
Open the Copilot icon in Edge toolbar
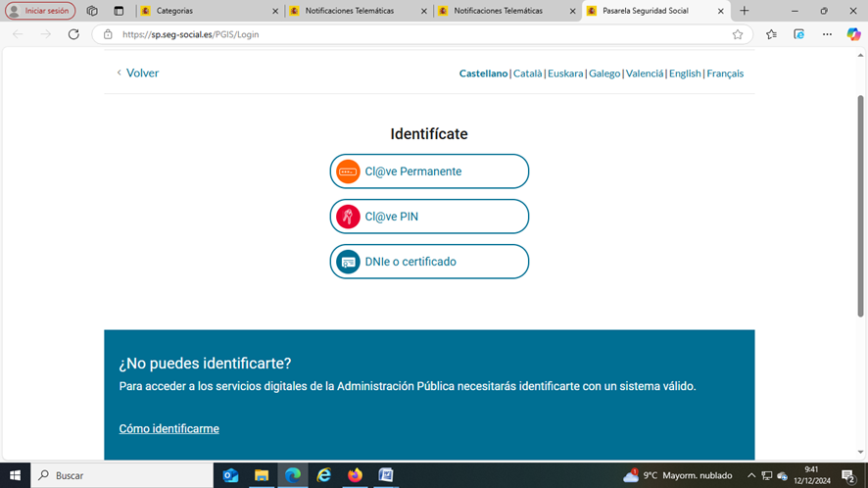coord(853,34)
